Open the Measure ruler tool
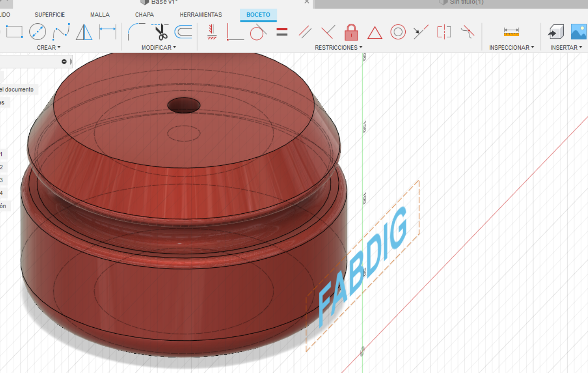Screen dimensions: 588x373 tap(512, 32)
